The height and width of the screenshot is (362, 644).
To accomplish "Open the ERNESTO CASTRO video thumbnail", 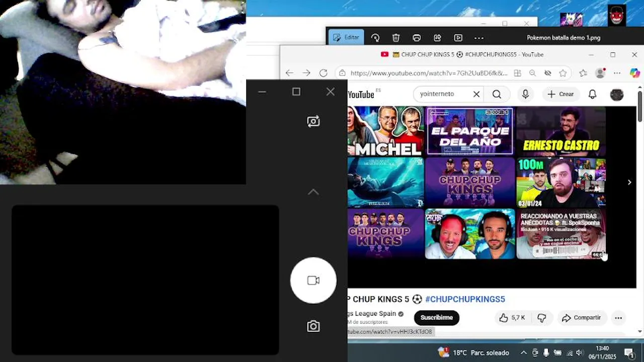I will coord(561,131).
